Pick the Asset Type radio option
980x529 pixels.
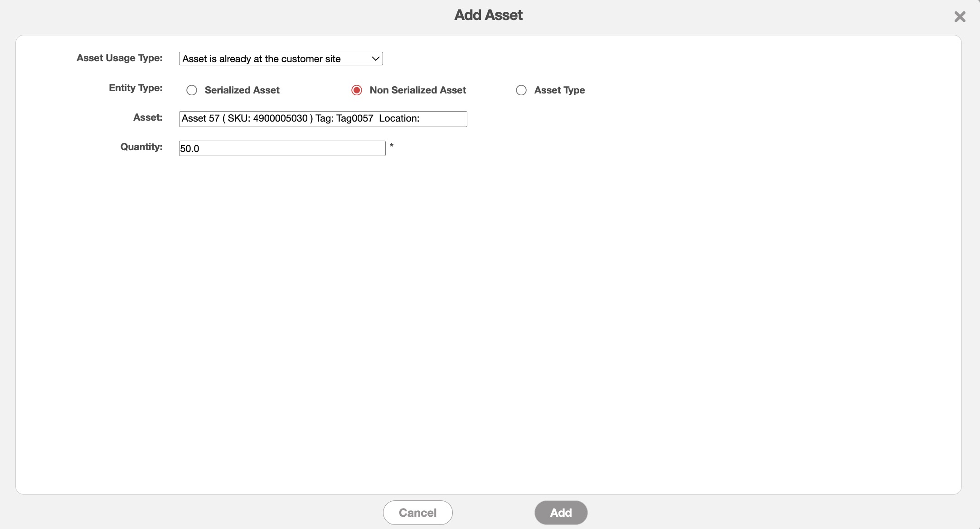pos(521,90)
